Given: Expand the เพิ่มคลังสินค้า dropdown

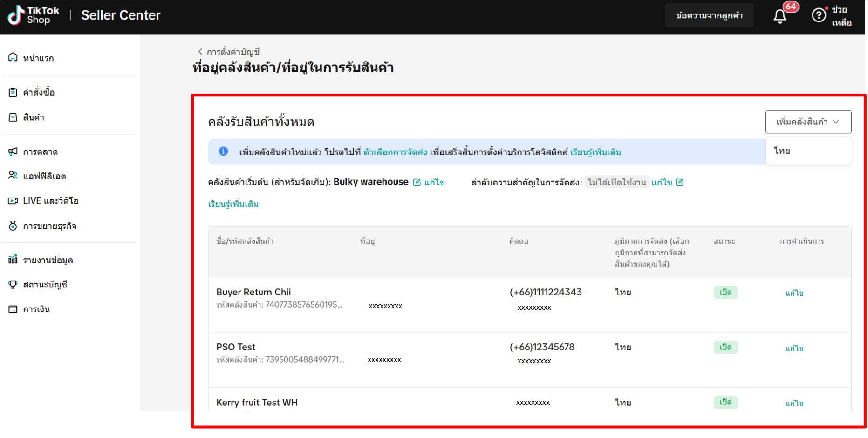Looking at the screenshot, I should click(x=808, y=122).
